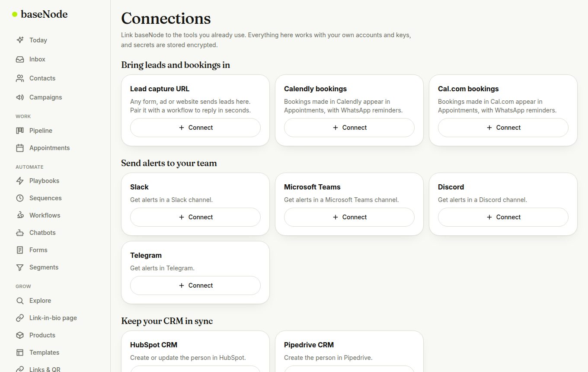Image resolution: width=588 pixels, height=372 pixels.
Task: Click 'Create the person in Pipedrive.' description
Action: tap(328, 358)
